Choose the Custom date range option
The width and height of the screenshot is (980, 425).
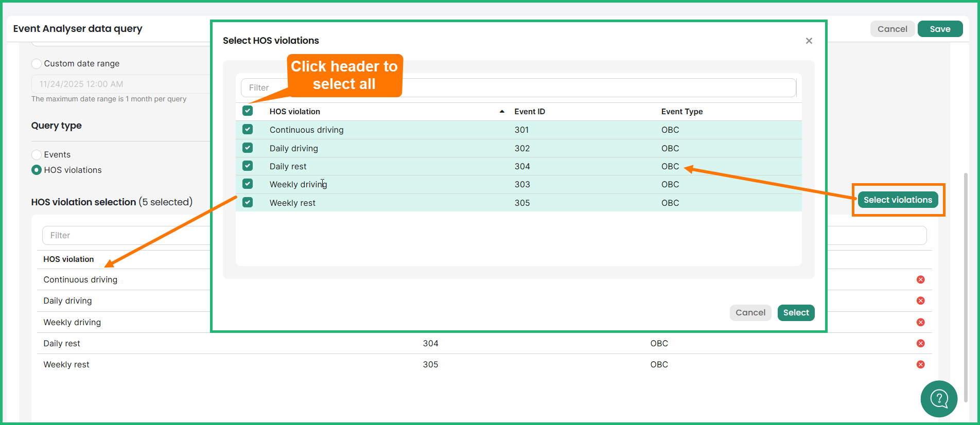pyautogui.click(x=37, y=64)
